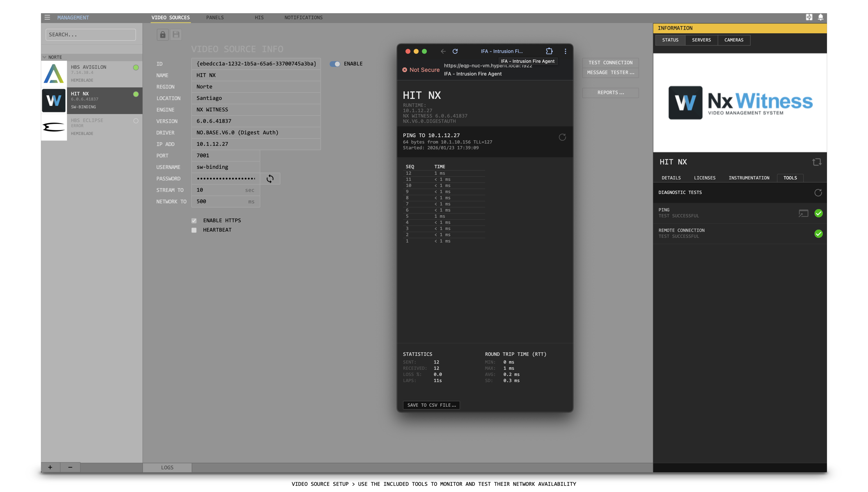Open the Reports menu button

[610, 93]
